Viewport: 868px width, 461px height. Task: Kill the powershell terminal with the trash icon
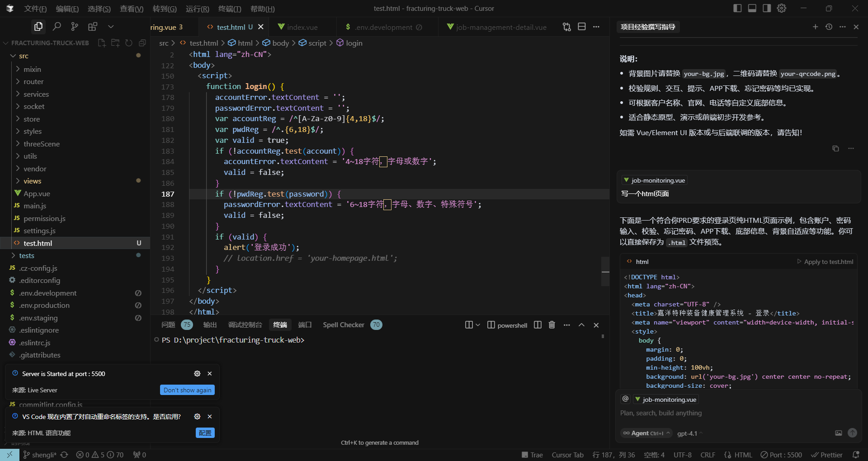click(552, 325)
